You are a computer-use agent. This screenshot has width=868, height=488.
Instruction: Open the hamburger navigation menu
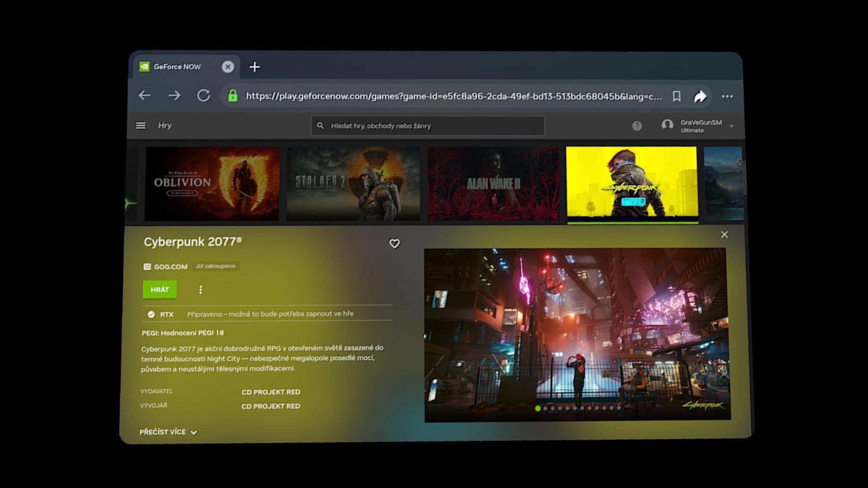141,126
